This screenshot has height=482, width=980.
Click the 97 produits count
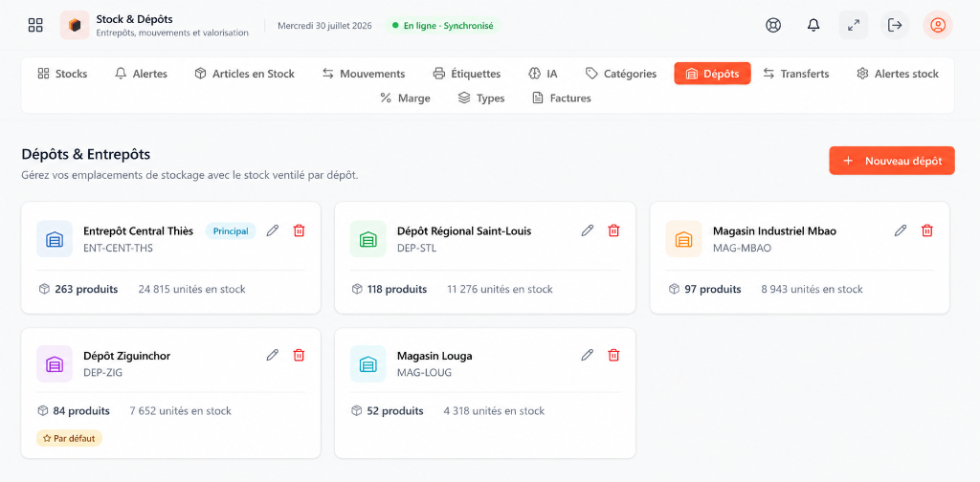click(x=713, y=289)
